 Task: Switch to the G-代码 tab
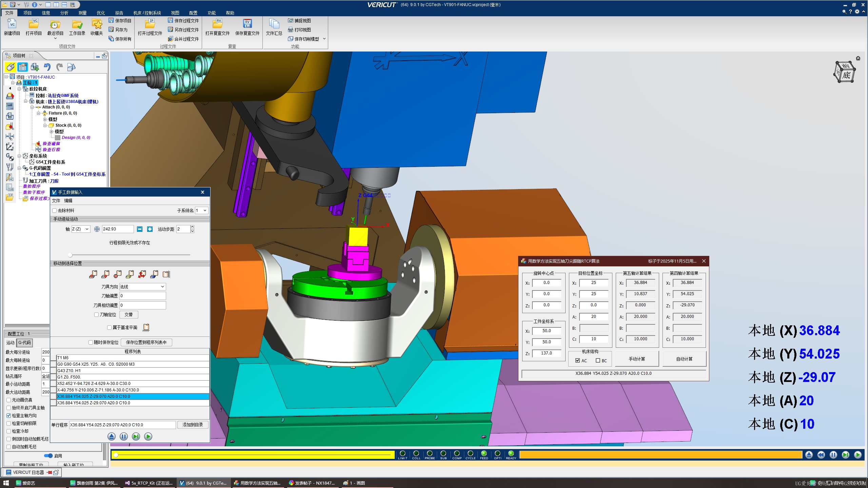25,343
